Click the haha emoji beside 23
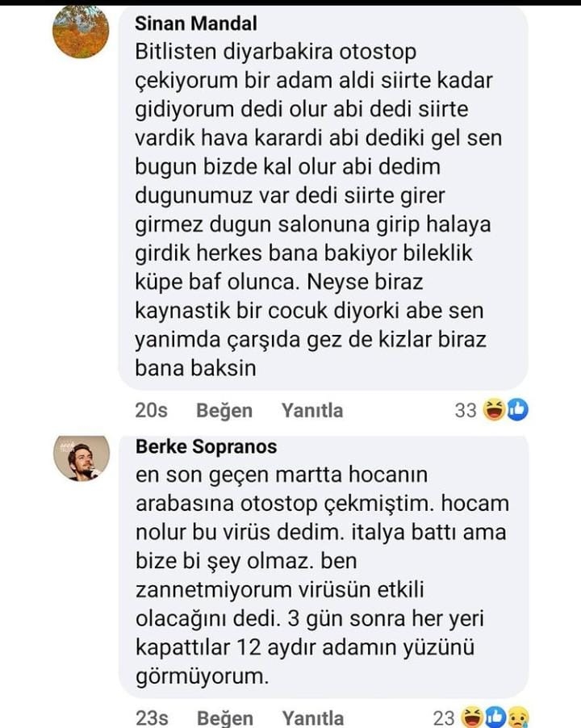 473,718
